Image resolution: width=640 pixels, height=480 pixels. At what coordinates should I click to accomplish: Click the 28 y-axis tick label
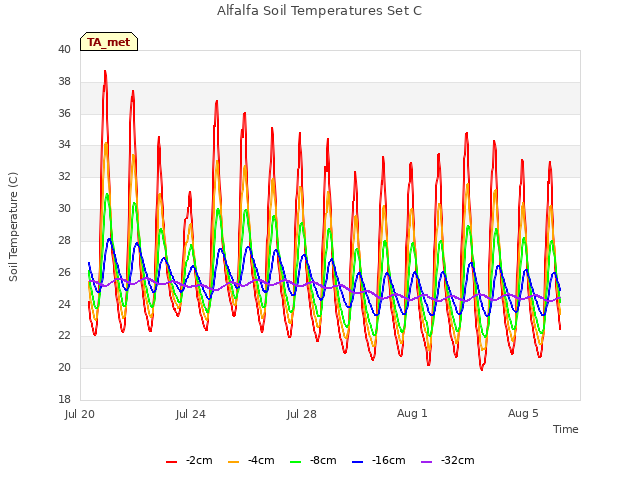tap(64, 240)
